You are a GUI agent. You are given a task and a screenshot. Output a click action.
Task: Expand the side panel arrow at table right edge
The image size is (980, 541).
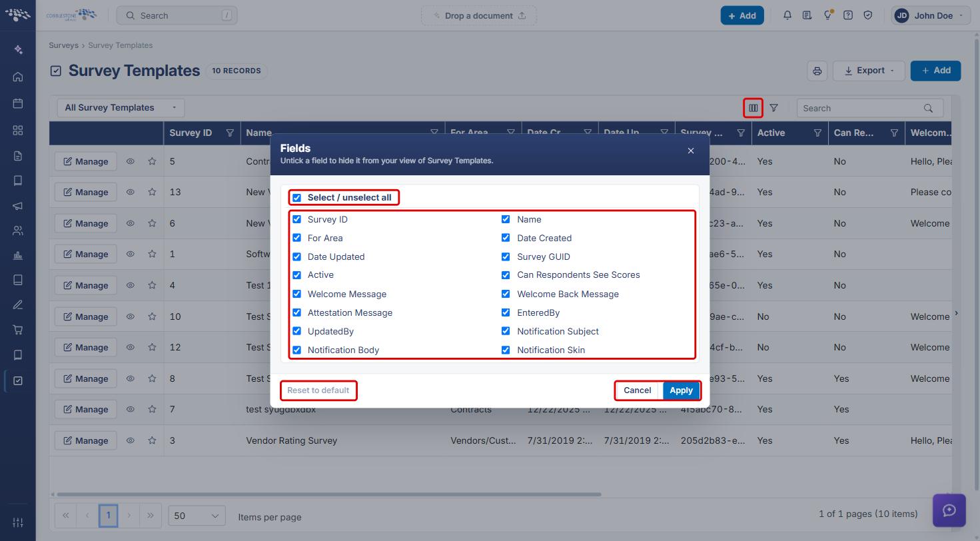956,313
